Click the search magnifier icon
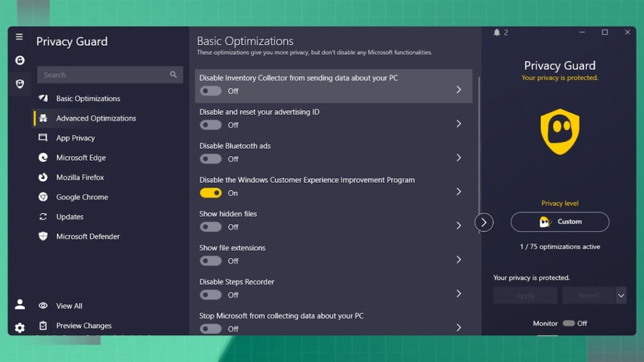 173,75
